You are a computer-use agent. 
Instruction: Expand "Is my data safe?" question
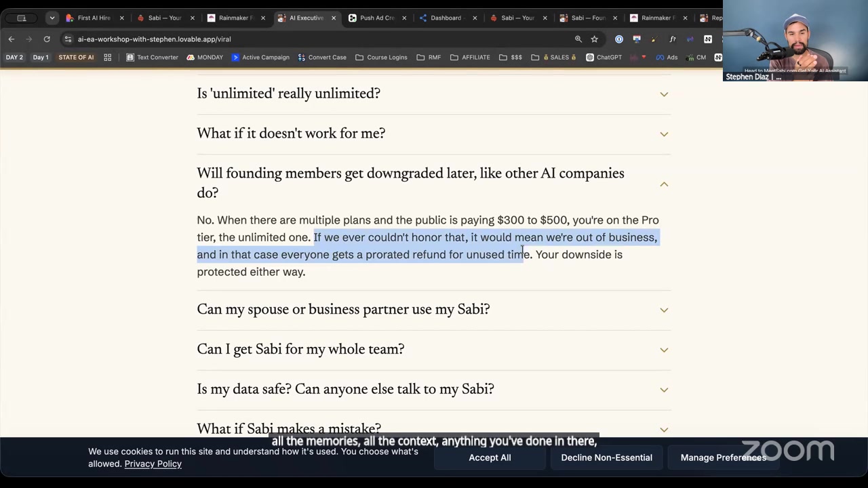(x=433, y=389)
